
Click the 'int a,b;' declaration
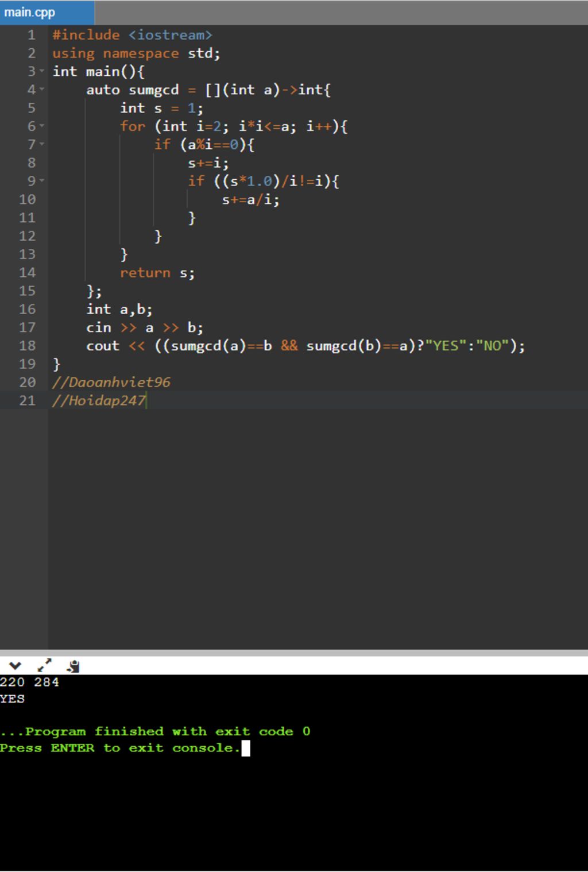pyautogui.click(x=119, y=310)
